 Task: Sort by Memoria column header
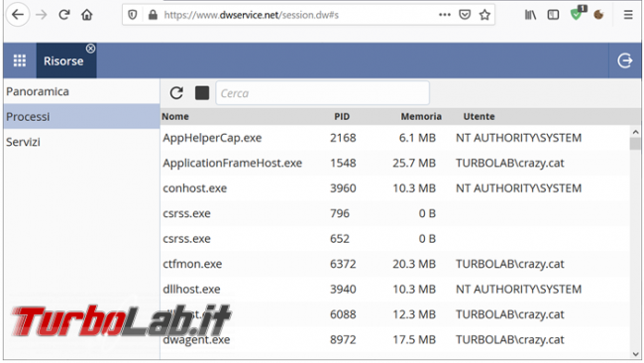421,116
